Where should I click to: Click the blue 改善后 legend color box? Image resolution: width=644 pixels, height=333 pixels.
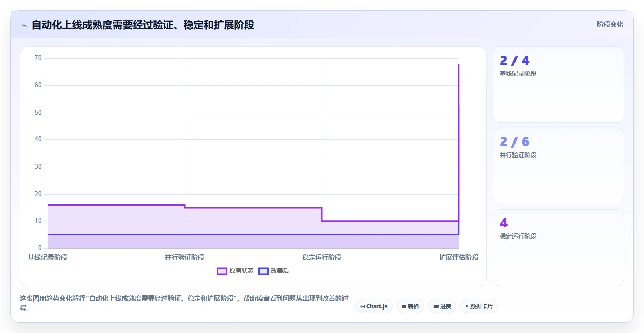[263, 271]
